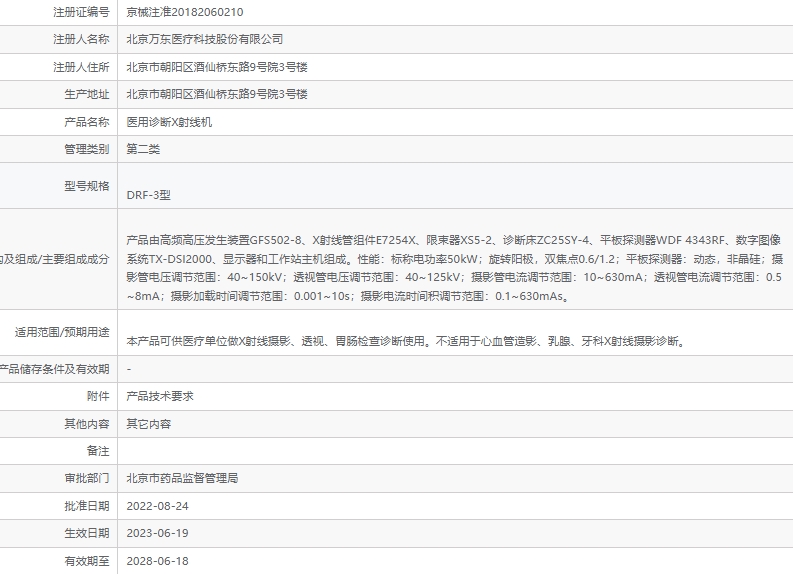Image resolution: width=793 pixels, height=574 pixels.
Task: Click the 注册人住所 row label
Action: coord(81,67)
